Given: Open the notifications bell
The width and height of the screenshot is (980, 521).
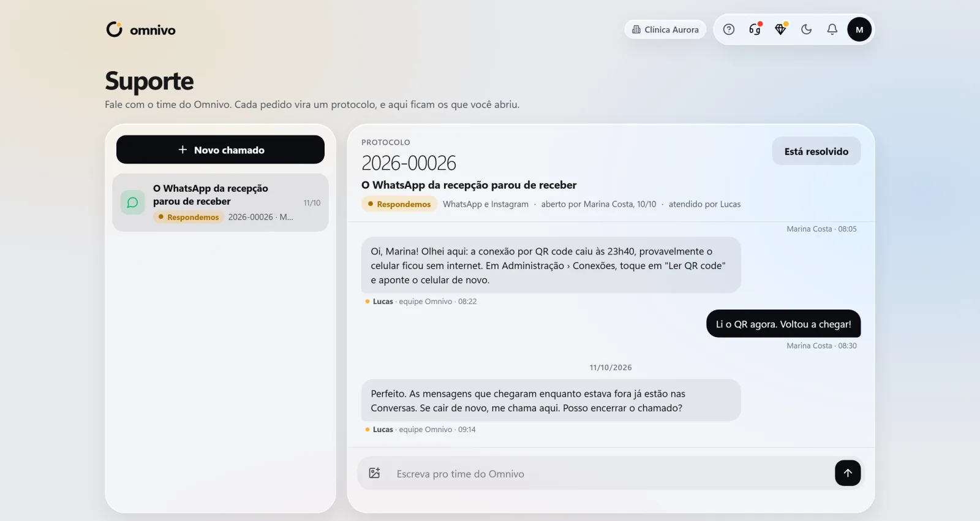Looking at the screenshot, I should (x=832, y=29).
